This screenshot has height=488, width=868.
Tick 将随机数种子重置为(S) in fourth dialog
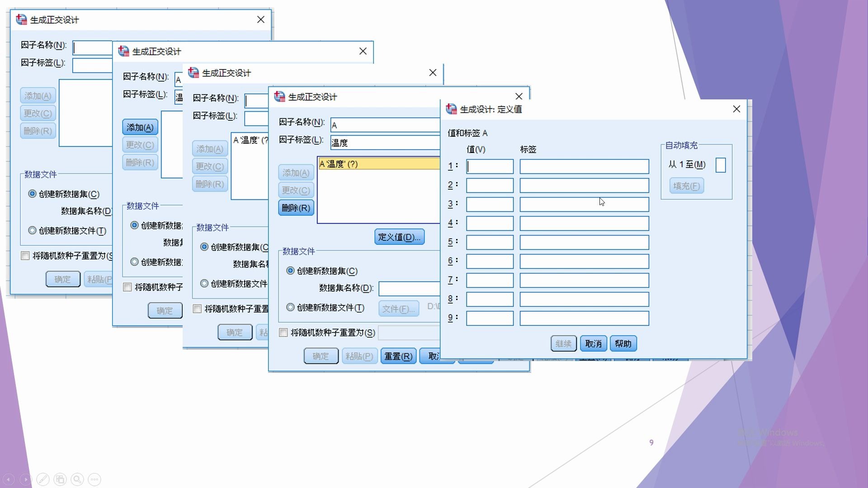click(x=283, y=333)
